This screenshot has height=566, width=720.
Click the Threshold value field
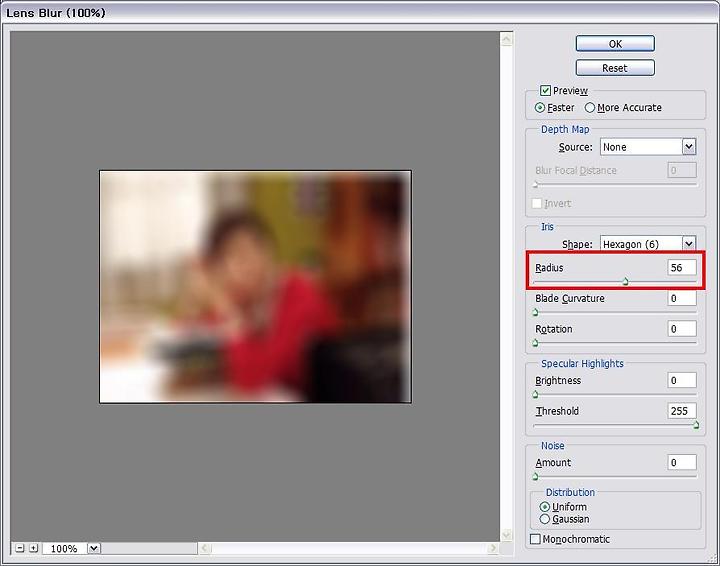[681, 411]
